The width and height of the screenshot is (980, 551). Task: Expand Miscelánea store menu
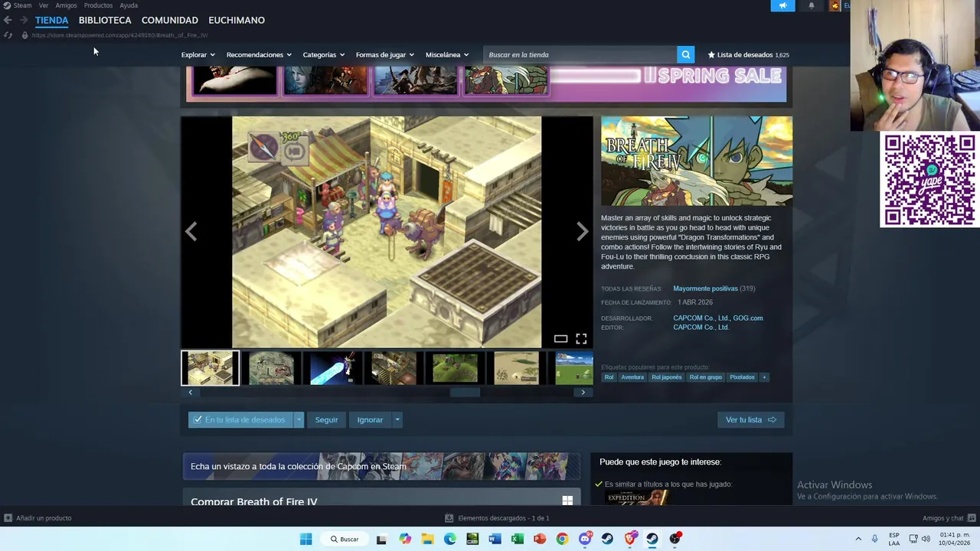click(x=447, y=54)
